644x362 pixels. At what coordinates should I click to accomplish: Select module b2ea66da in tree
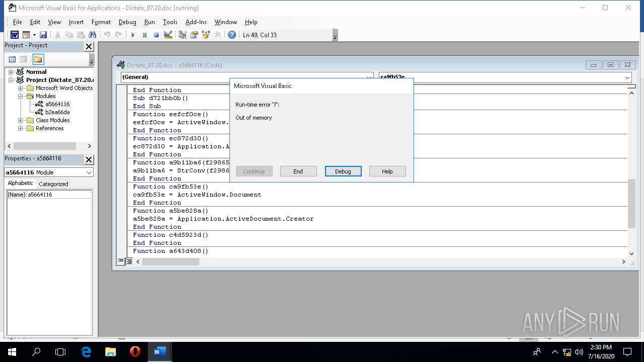(x=57, y=112)
